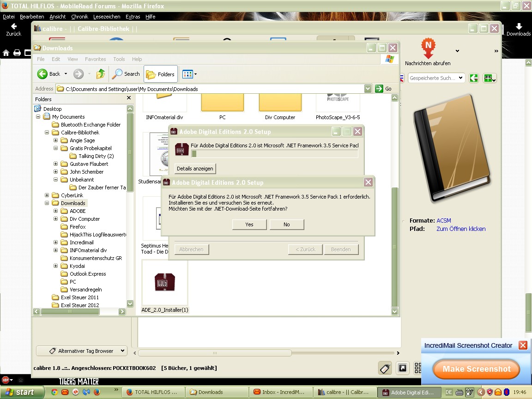Screen dimensions: 532x399
Task: Click Zum Öffnen klicken path link
Action: (461, 229)
